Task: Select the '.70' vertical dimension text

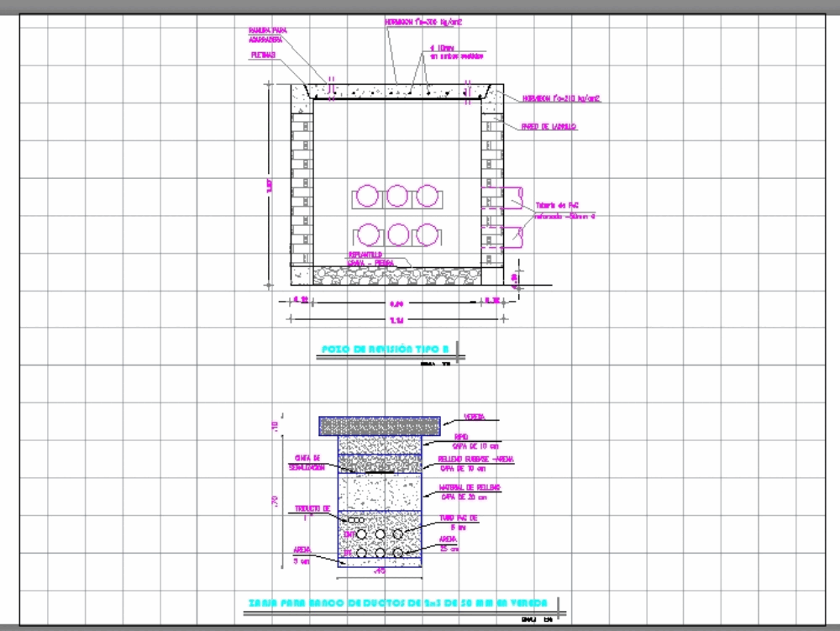Action: tap(276, 502)
